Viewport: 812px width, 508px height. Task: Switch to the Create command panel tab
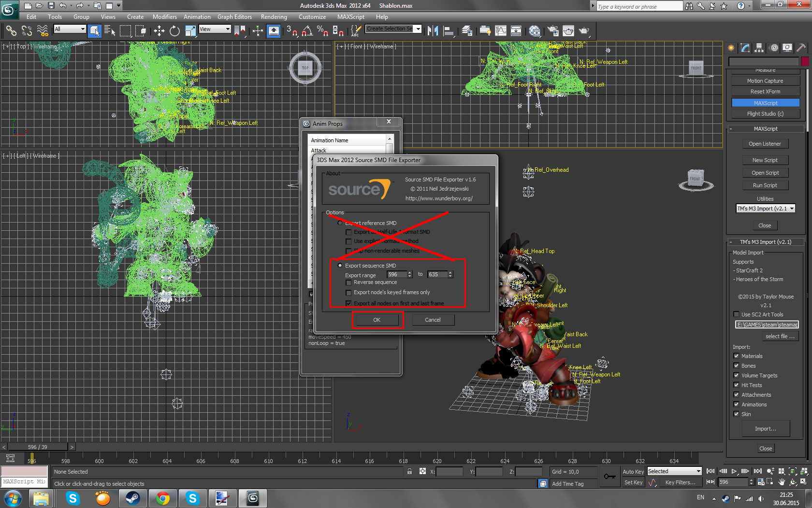coord(731,47)
